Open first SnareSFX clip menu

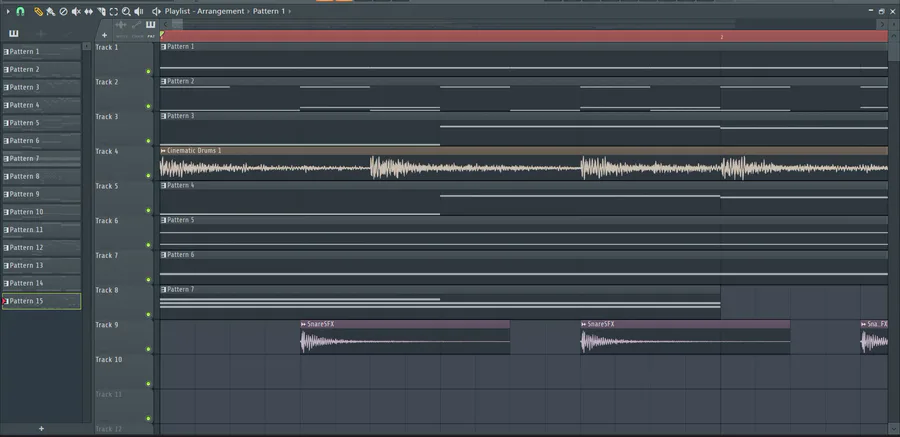(304, 324)
